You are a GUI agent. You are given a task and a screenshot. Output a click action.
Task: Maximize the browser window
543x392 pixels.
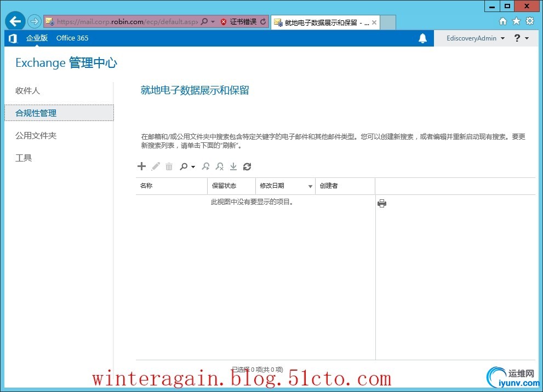click(507, 6)
